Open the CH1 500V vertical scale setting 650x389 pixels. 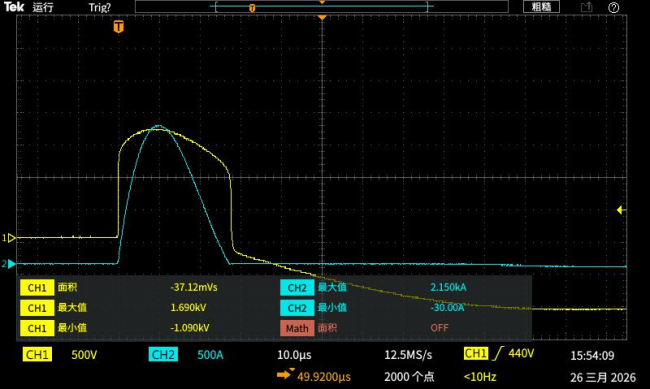(x=84, y=355)
